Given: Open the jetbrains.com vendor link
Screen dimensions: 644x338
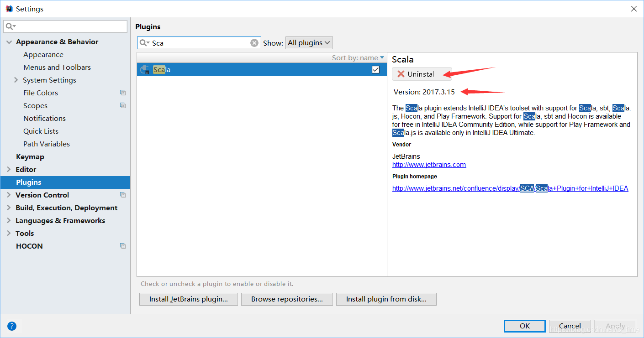Looking at the screenshot, I should click(x=429, y=165).
